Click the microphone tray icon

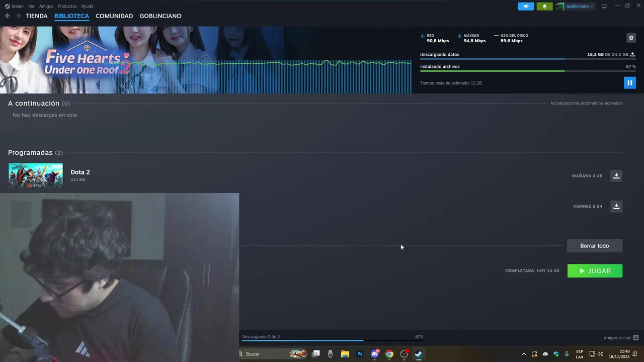(x=567, y=354)
